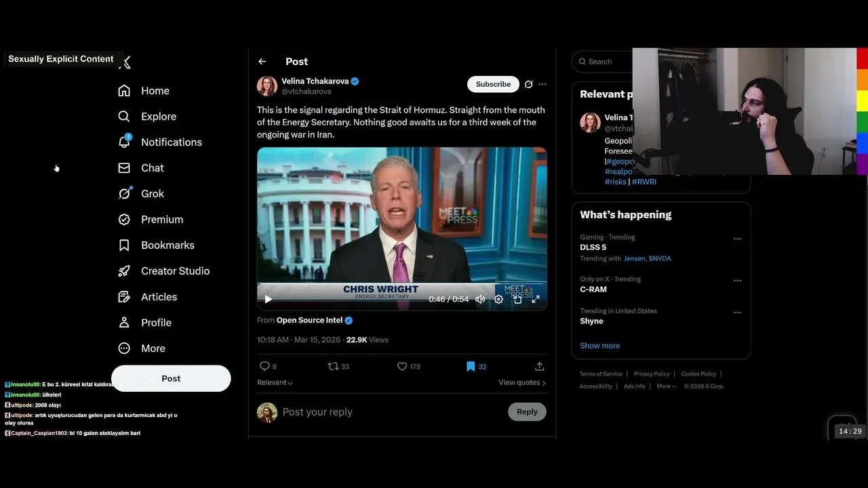Click the Premium verified badge icon

[x=124, y=220]
